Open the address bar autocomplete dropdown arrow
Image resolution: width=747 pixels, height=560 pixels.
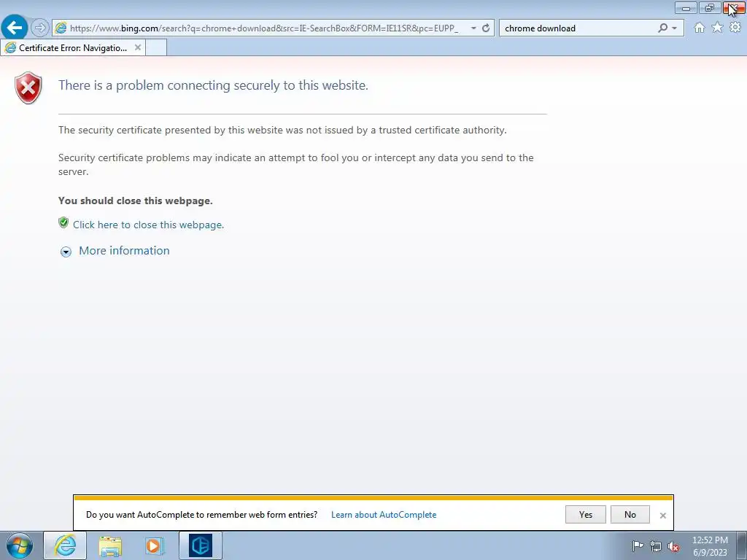(x=473, y=28)
